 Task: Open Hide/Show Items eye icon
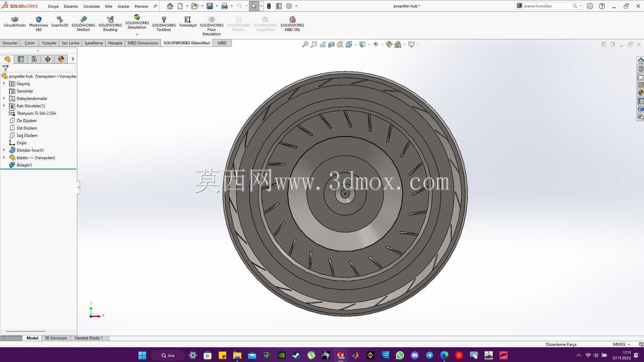376,44
